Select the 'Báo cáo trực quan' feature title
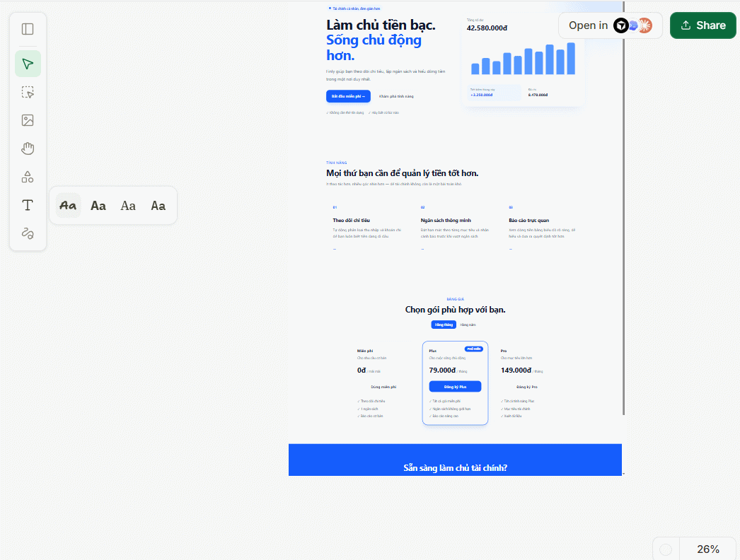740x560 pixels. point(528,221)
